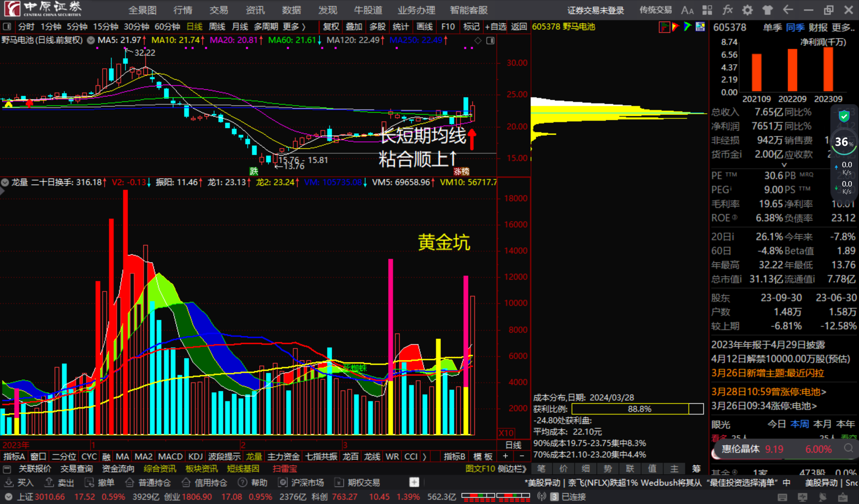The image size is (859, 504).
Task: Open credit holdings (信用持仓)
Action: click(x=204, y=483)
